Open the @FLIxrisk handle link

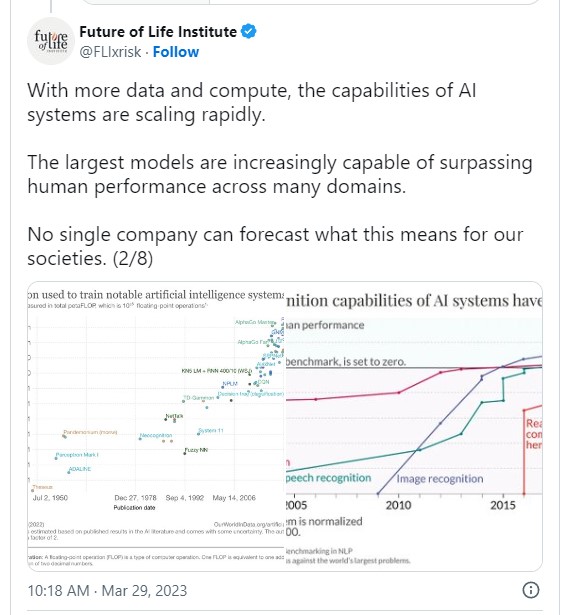(110, 52)
